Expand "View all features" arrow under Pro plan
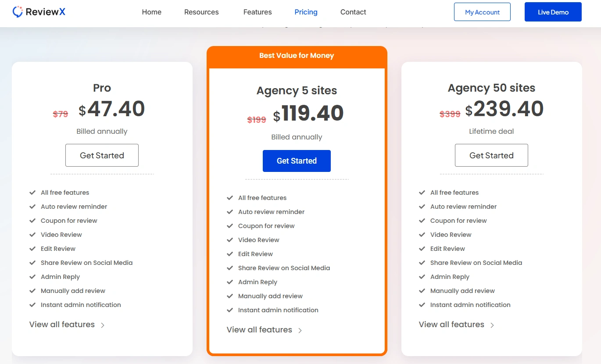Viewport: 601px width, 364px height. [103, 325]
